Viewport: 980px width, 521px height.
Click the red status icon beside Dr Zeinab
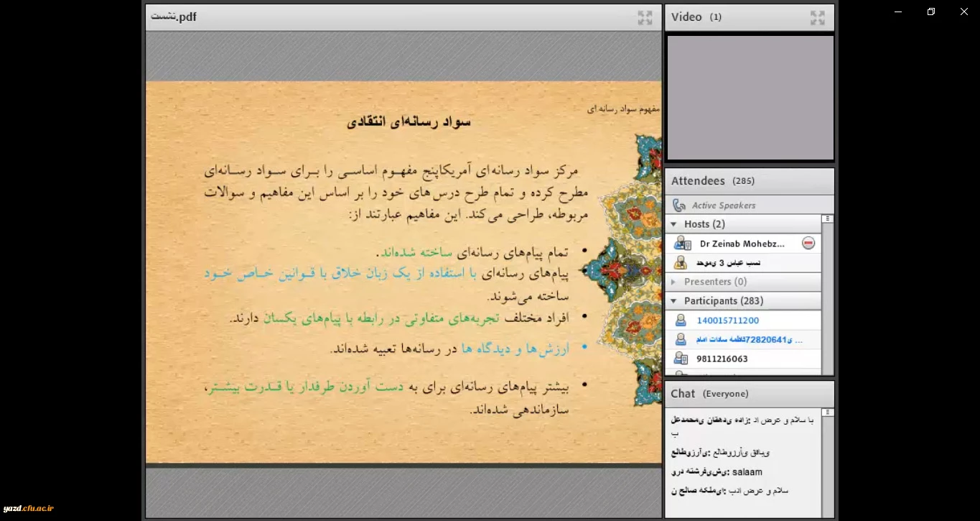[x=808, y=244]
